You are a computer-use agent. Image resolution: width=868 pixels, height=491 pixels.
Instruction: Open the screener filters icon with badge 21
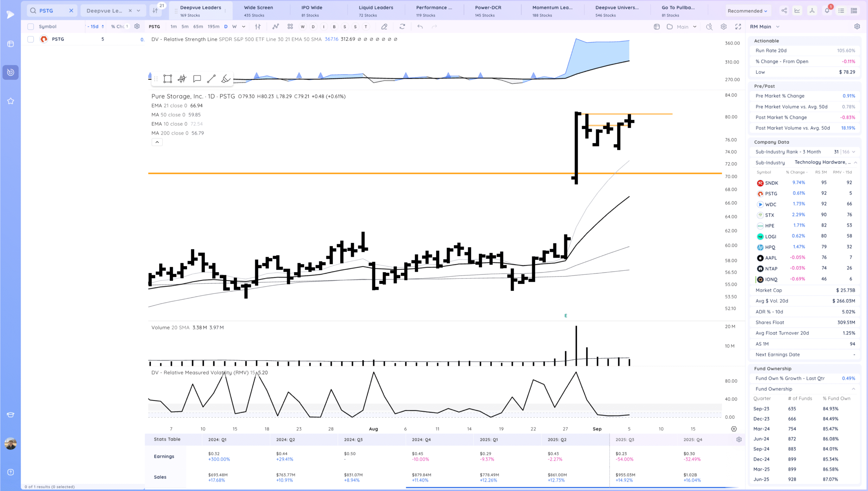(x=155, y=11)
